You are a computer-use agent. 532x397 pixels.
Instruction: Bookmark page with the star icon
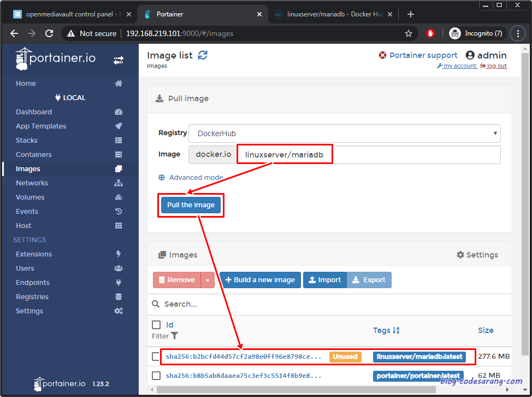tap(409, 33)
